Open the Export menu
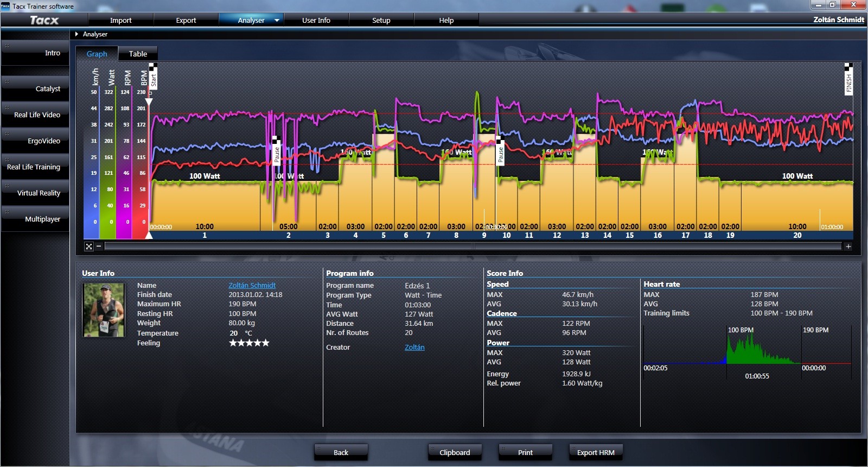Screen dimensions: 868x467 186,20
